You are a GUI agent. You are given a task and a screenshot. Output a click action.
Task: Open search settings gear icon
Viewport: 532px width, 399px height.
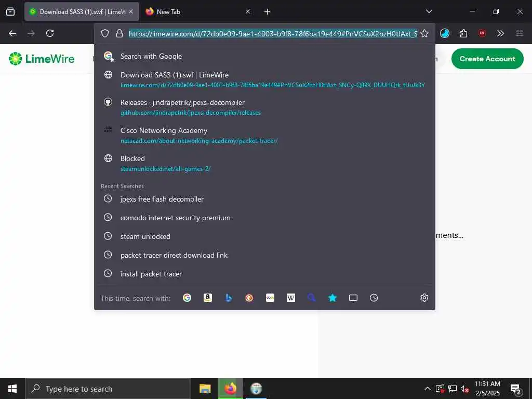coord(424,298)
